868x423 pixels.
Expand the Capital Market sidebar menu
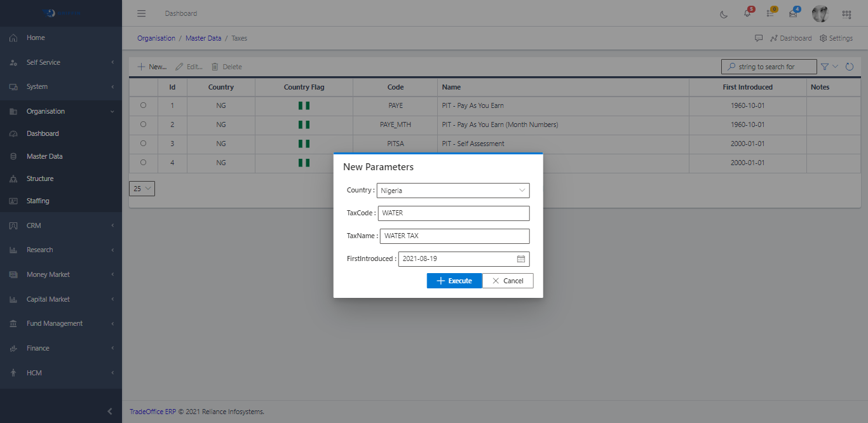48,299
